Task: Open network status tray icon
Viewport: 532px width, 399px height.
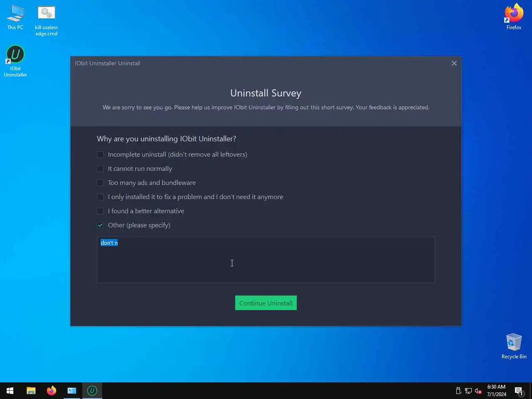Action: coord(468,391)
